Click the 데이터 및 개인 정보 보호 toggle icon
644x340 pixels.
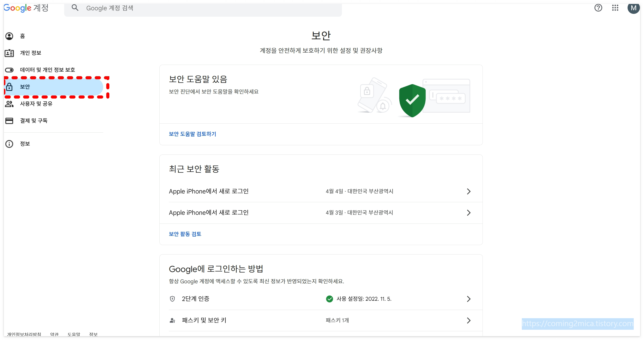tap(9, 70)
